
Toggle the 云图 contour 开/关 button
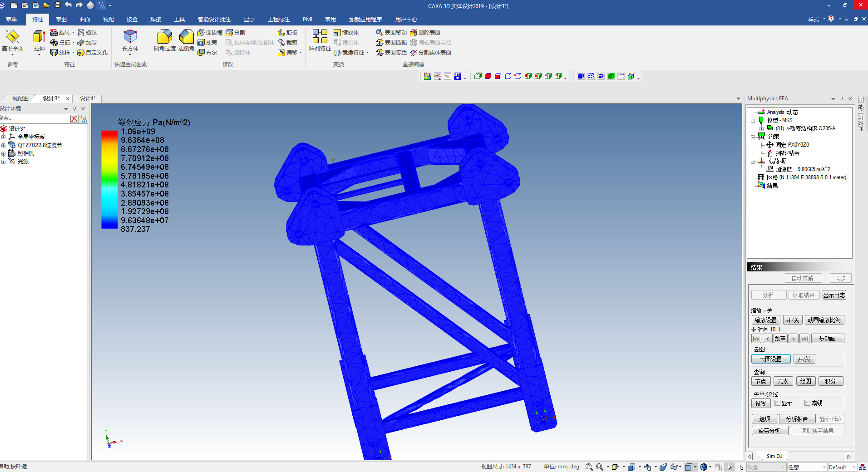pyautogui.click(x=804, y=359)
